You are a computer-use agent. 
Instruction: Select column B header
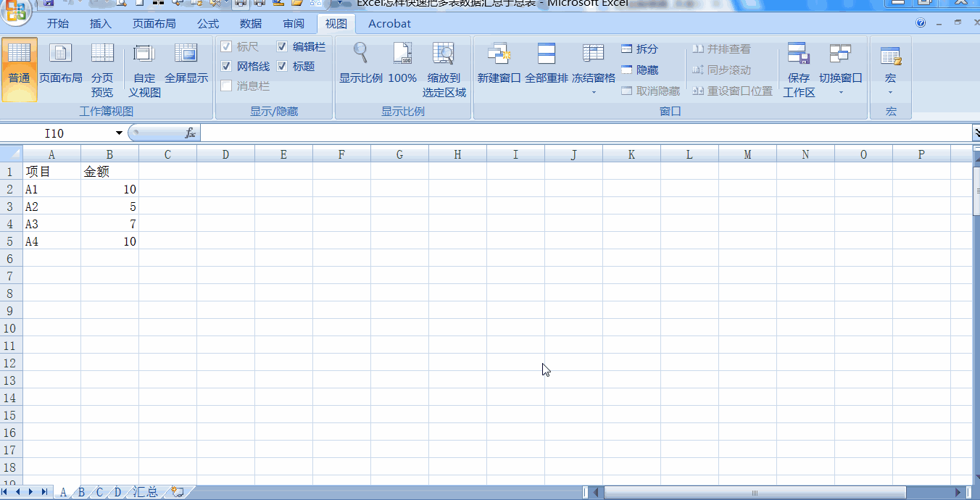109,154
